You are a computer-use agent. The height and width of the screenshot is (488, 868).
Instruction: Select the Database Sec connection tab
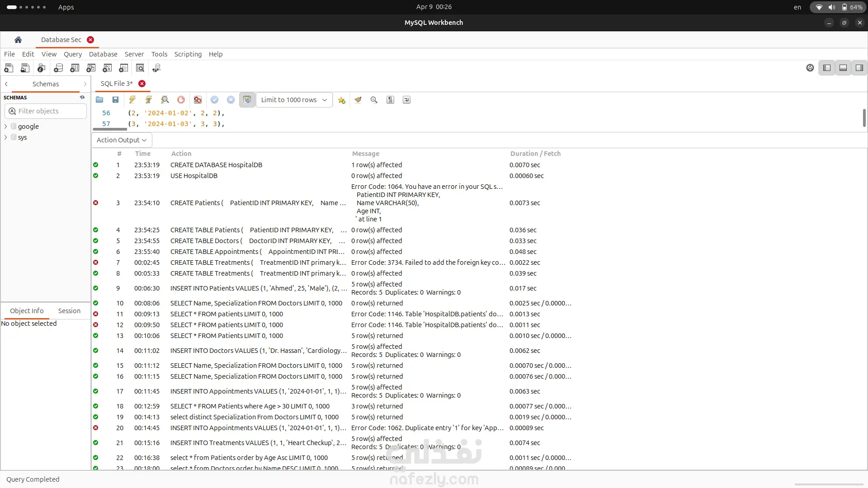[x=61, y=40]
